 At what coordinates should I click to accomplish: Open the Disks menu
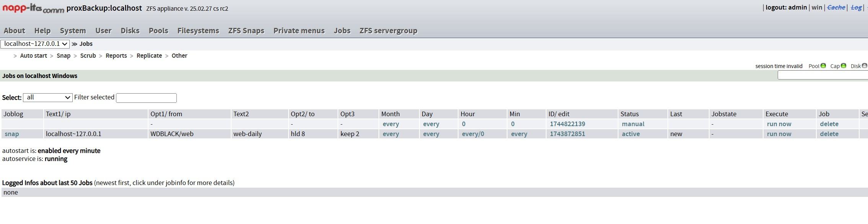[x=130, y=31]
